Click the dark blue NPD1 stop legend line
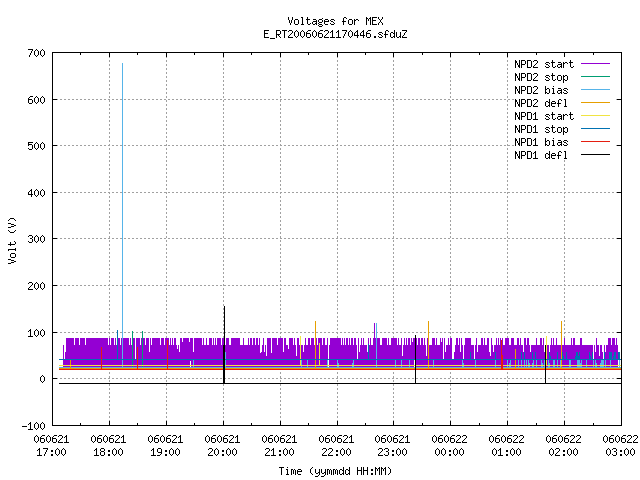 pos(595,129)
